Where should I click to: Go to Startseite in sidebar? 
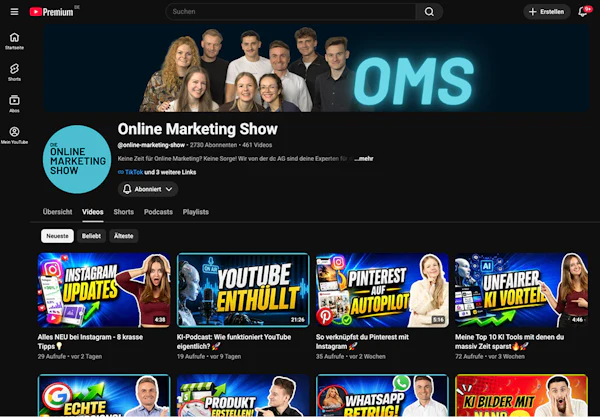point(14,41)
